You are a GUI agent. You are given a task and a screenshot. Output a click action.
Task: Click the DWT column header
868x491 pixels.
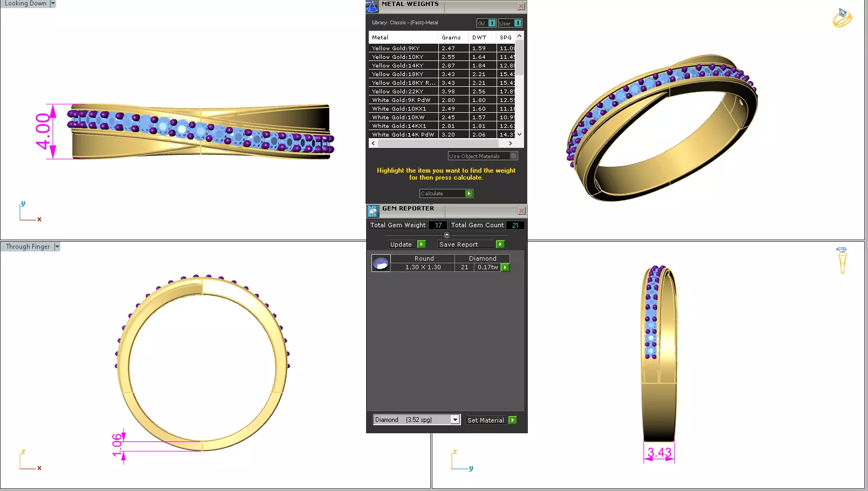coord(483,38)
